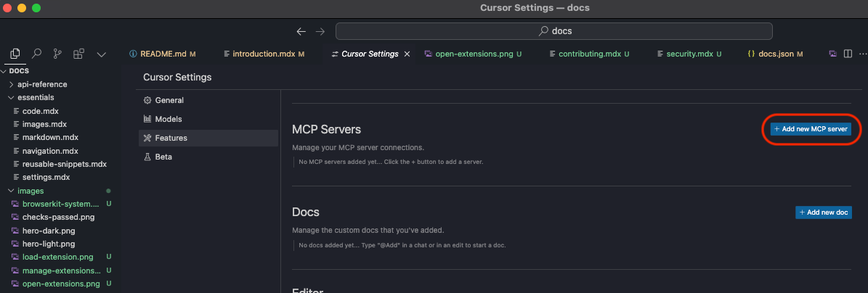Screen dimensions: 868x293
Task: Switch to the security.mdx tab
Action: click(689, 54)
